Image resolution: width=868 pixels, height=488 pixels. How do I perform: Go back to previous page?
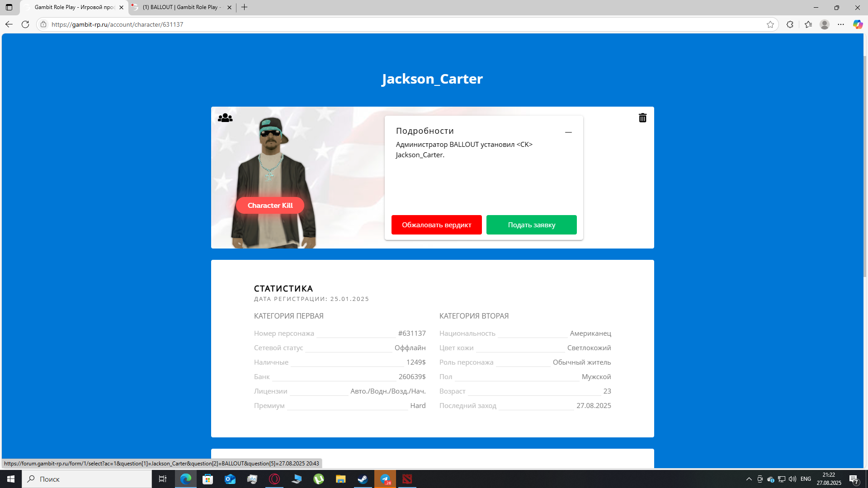pos(9,24)
